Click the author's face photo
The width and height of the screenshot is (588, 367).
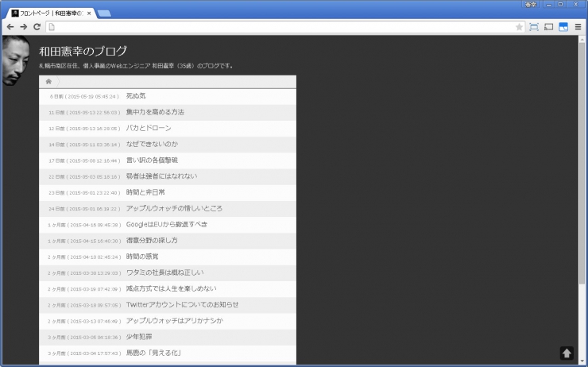[16, 60]
